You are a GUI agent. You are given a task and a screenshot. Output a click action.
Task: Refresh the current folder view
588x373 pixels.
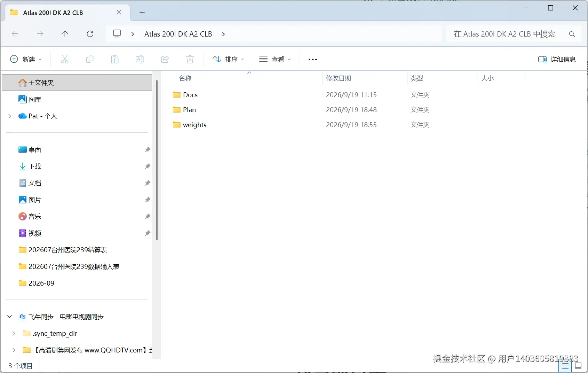(x=90, y=34)
